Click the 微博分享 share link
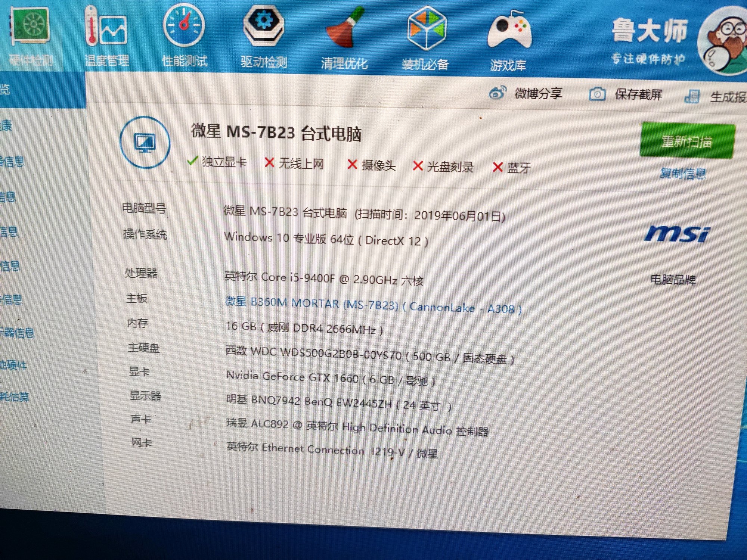 538,93
